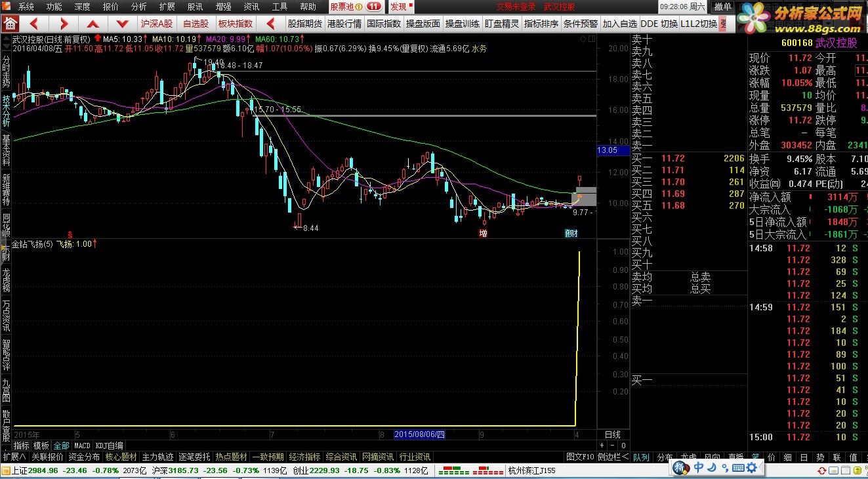Click 港股行情 toolbar button

(x=344, y=24)
